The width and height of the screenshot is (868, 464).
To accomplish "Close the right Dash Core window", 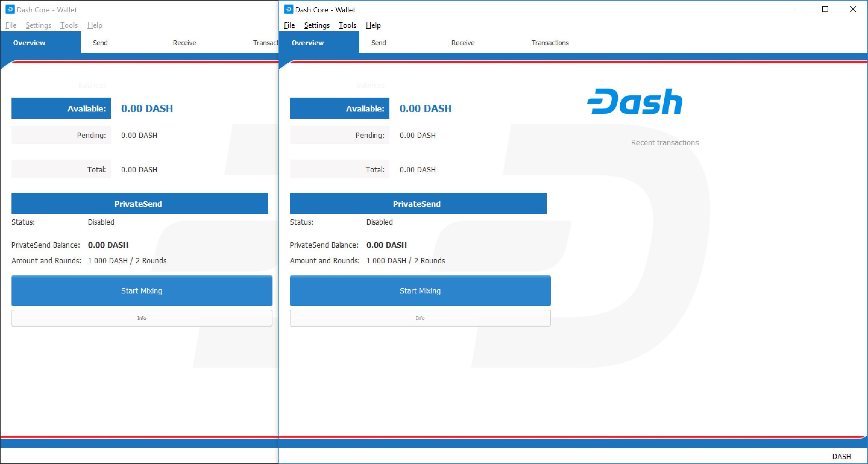I will (x=853, y=9).
